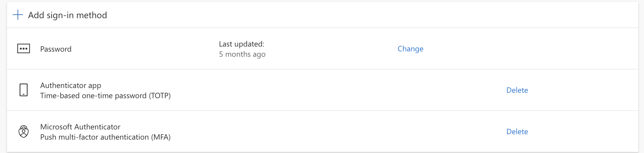Image resolution: width=644 pixels, height=153 pixels.
Task: Click the "Last updated:" label
Action: (241, 44)
